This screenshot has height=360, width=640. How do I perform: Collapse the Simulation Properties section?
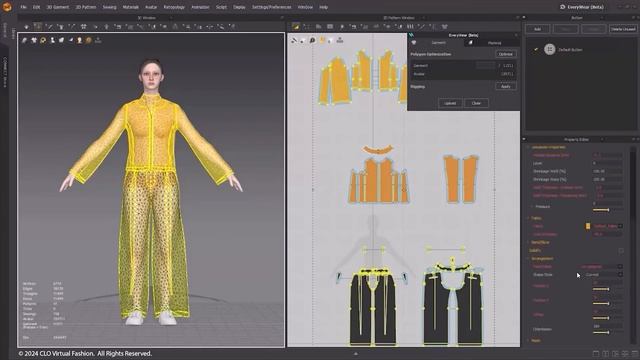(528, 147)
